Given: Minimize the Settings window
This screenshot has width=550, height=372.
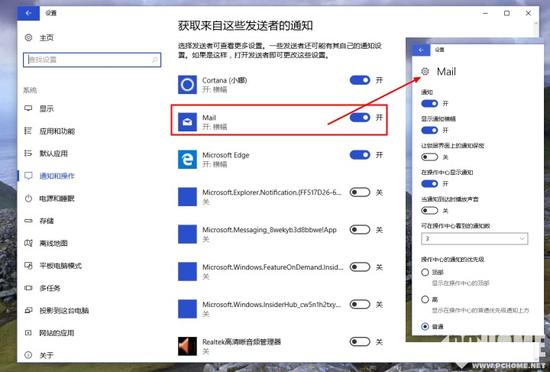Looking at the screenshot, I should [x=485, y=13].
